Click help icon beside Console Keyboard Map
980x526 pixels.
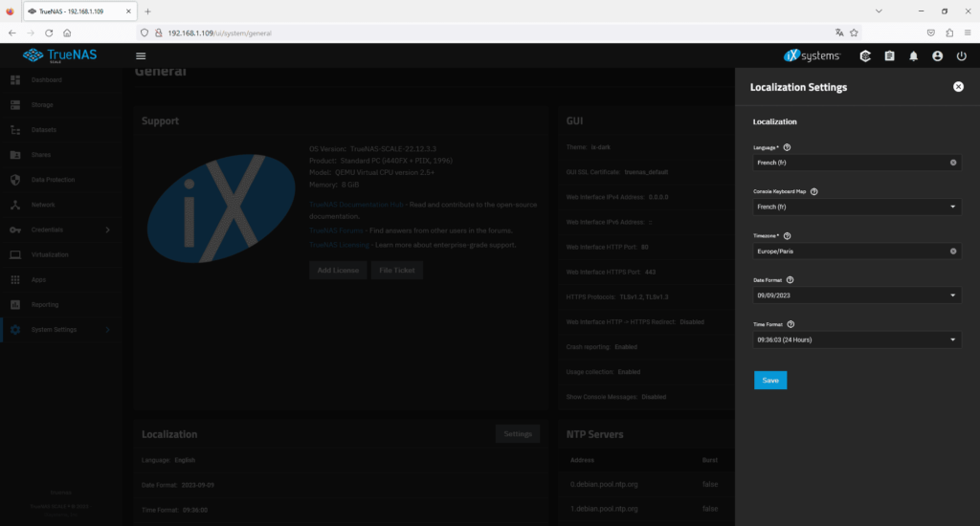(x=814, y=191)
